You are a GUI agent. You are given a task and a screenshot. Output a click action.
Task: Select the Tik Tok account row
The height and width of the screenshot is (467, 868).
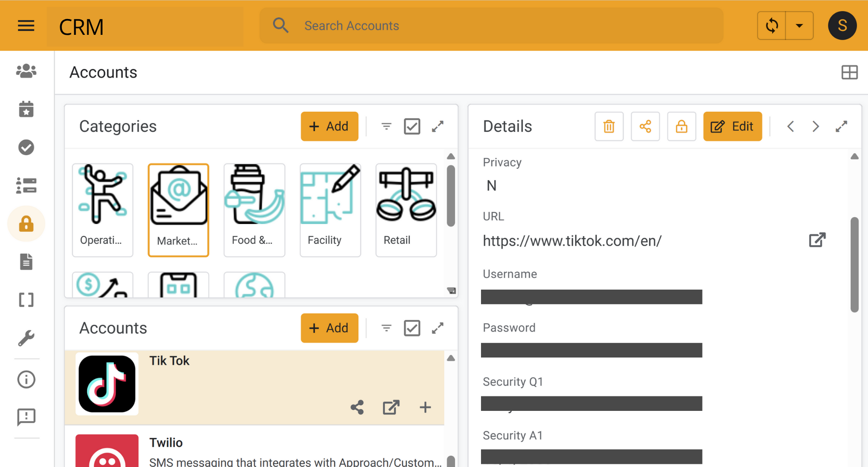point(255,387)
